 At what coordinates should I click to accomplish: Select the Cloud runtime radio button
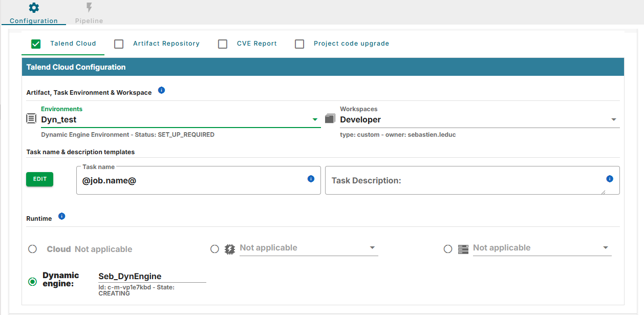(33, 249)
